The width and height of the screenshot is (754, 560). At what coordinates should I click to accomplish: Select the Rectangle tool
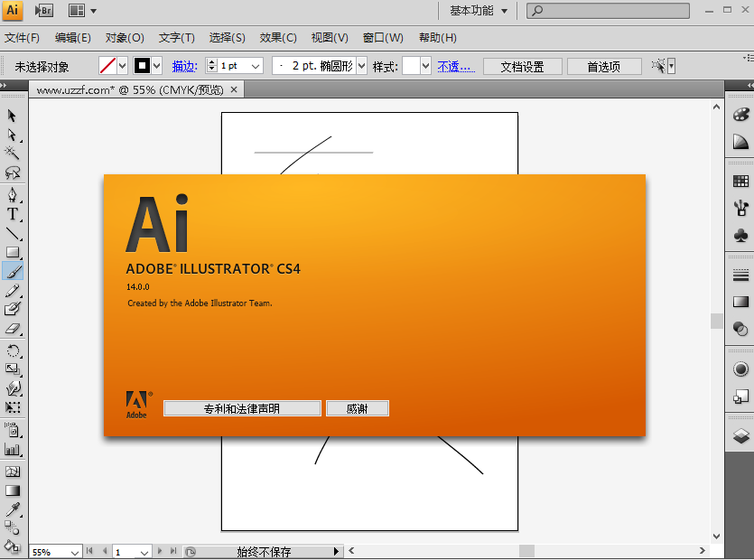[12, 252]
